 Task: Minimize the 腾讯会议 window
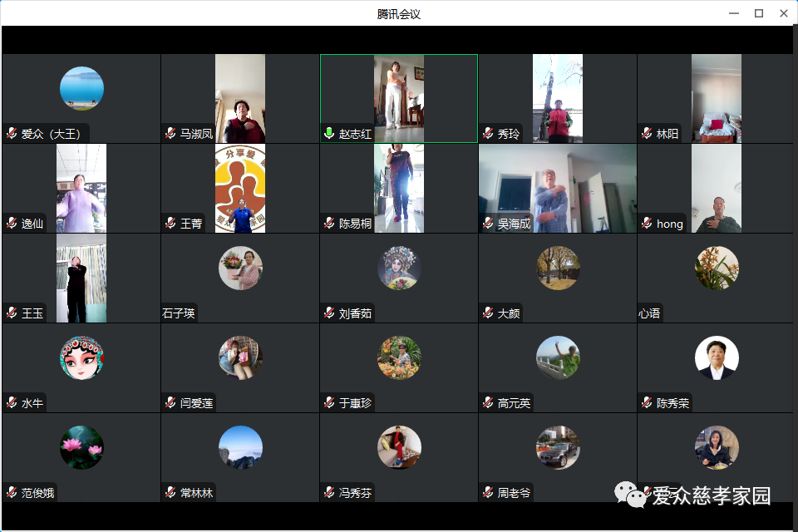click(733, 13)
